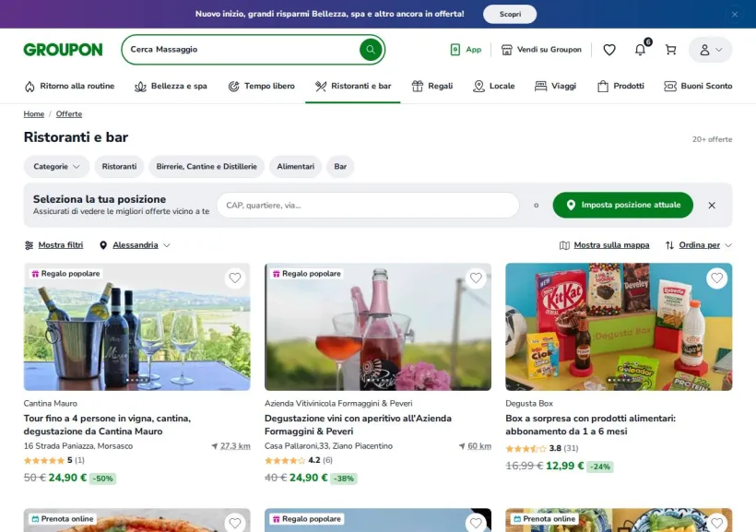Expand the Ordina per dropdown
756x532 pixels.
pos(699,245)
